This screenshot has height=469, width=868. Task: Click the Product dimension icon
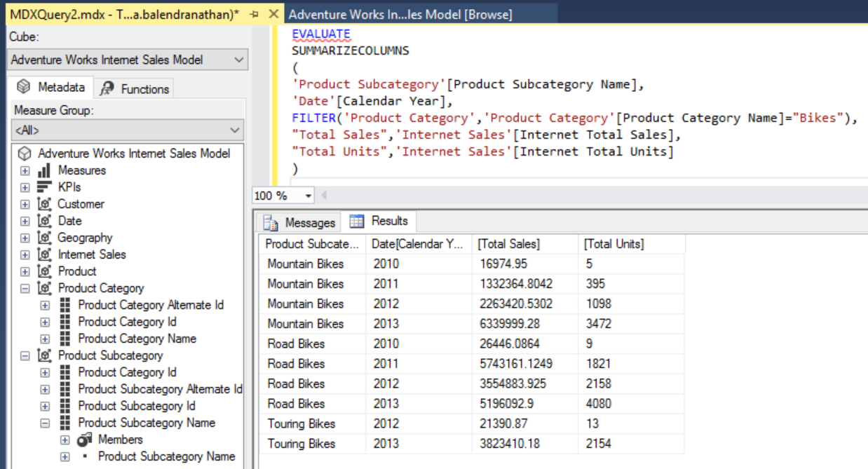[44, 271]
